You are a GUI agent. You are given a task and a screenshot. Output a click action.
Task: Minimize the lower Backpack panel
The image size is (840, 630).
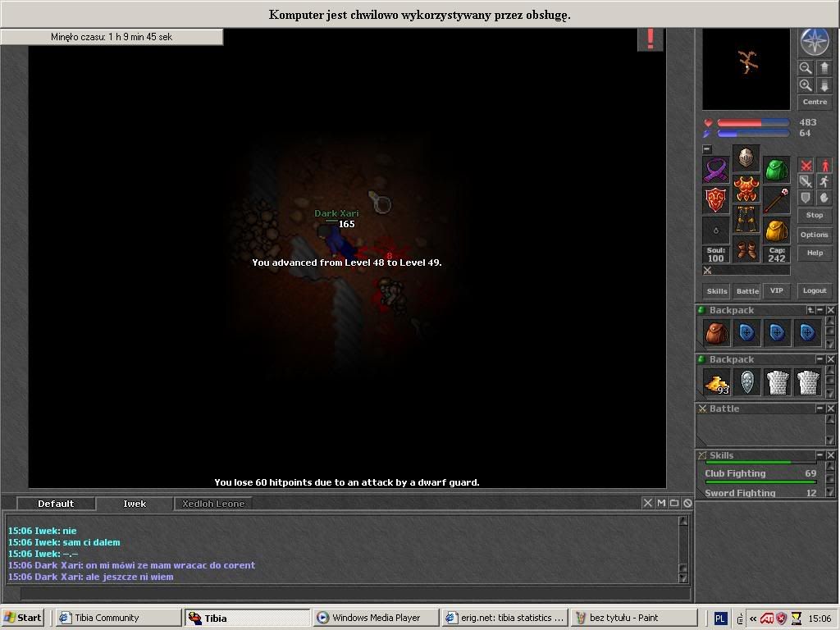tap(820, 359)
